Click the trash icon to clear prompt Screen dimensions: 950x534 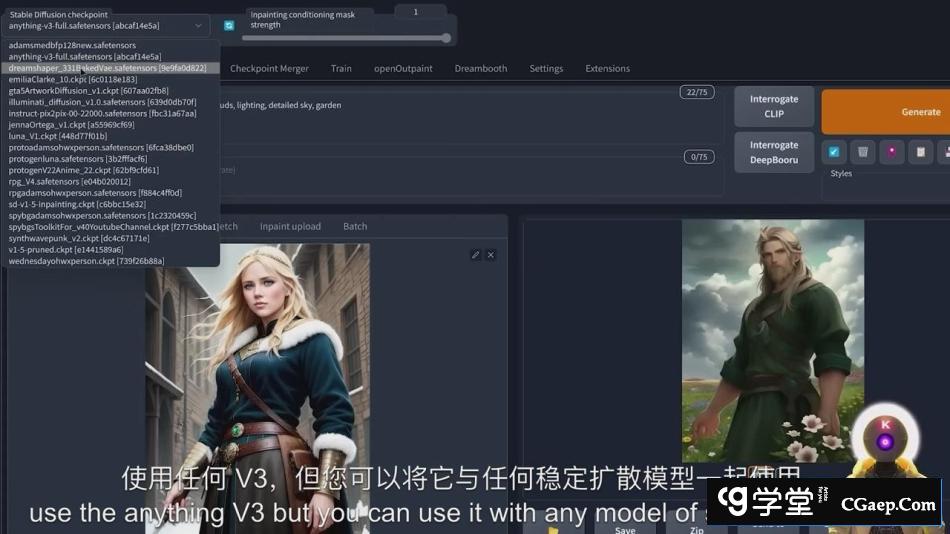[x=862, y=152]
